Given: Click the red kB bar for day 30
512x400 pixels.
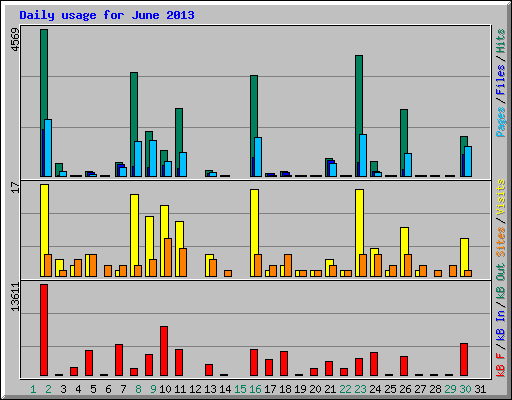Looking at the screenshot, I should point(464,359).
